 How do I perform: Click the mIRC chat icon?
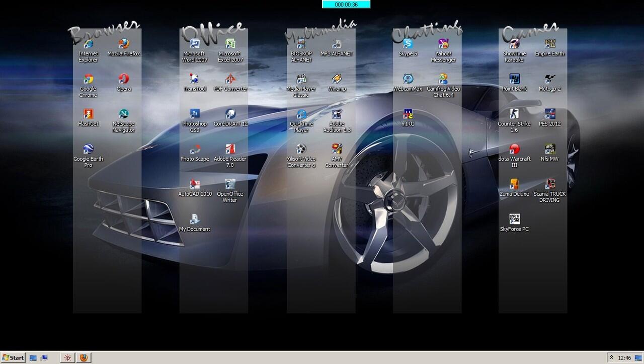click(x=408, y=114)
